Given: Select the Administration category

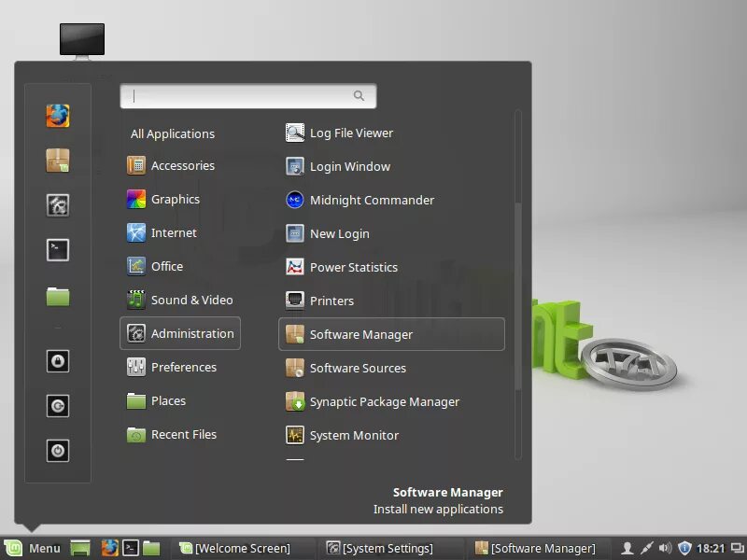Looking at the screenshot, I should click(180, 333).
